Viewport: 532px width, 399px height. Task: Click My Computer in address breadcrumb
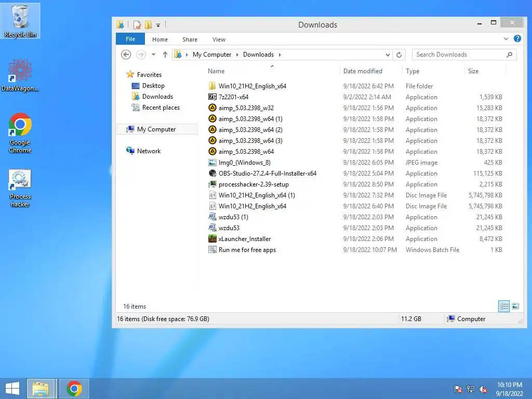pyautogui.click(x=212, y=55)
